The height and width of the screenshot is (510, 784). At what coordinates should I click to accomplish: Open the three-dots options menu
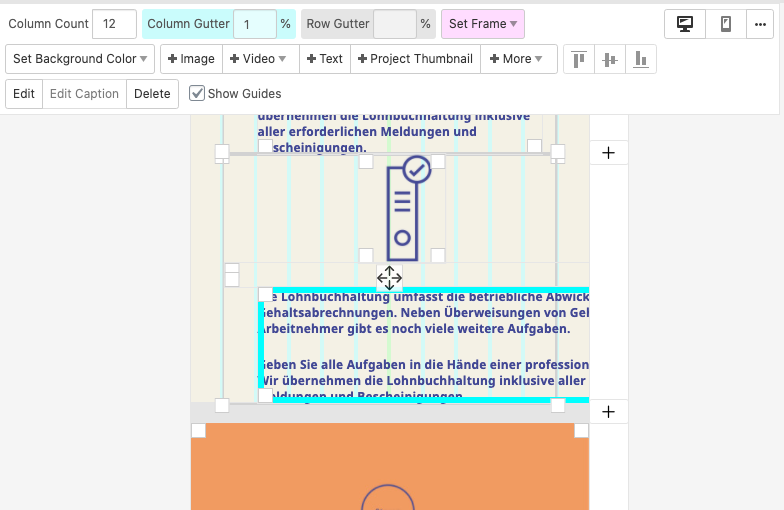click(x=760, y=24)
